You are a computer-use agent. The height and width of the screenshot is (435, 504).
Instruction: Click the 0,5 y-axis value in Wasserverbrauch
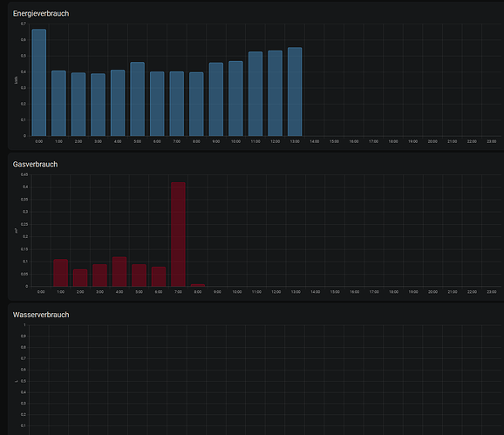coord(24,381)
